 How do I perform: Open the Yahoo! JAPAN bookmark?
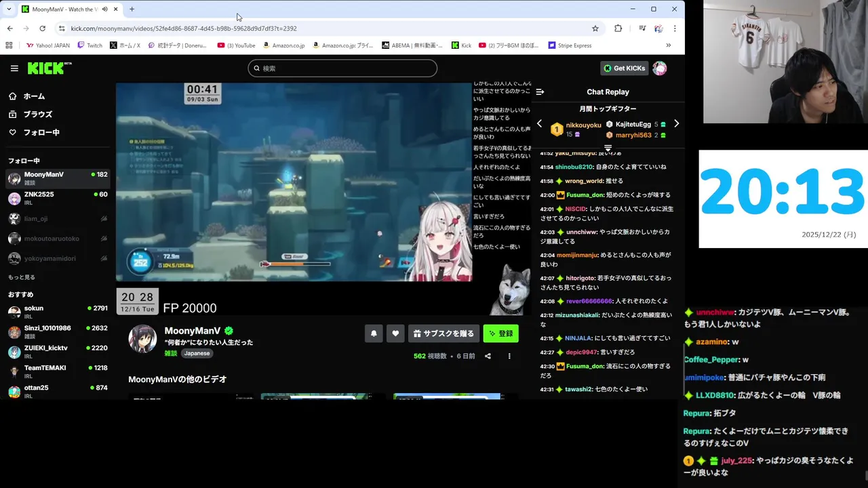pos(47,45)
